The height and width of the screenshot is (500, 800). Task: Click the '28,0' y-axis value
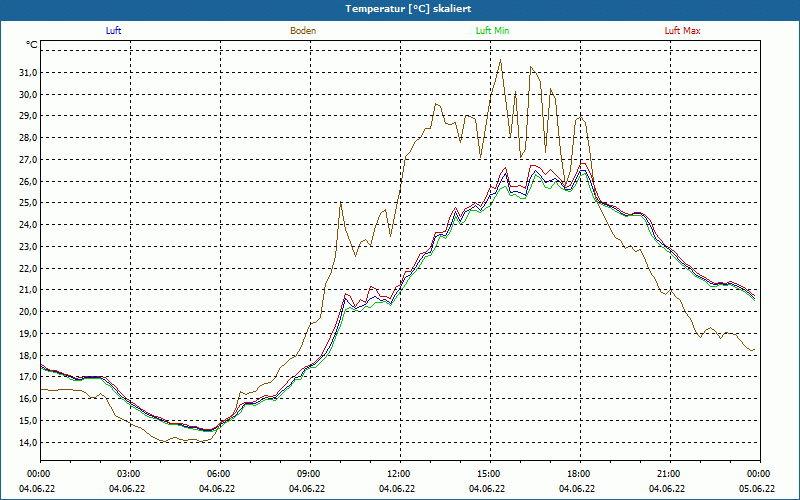pyautogui.click(x=28, y=138)
